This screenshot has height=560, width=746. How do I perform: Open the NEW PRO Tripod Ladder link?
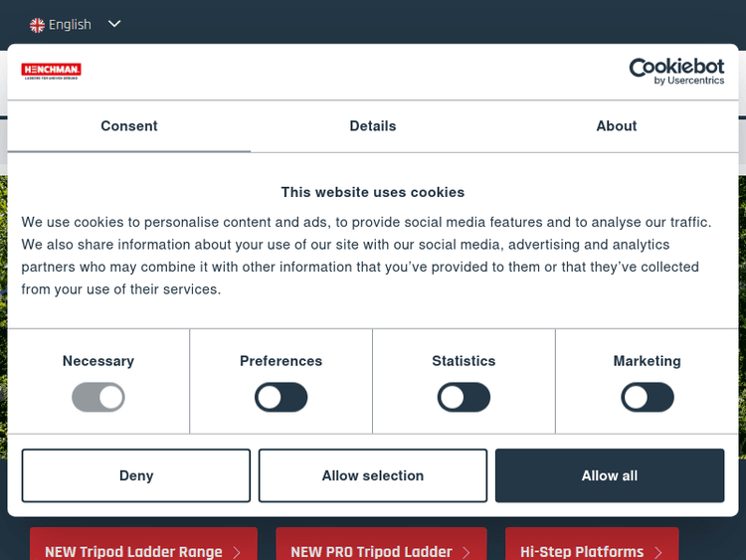pyautogui.click(x=371, y=550)
